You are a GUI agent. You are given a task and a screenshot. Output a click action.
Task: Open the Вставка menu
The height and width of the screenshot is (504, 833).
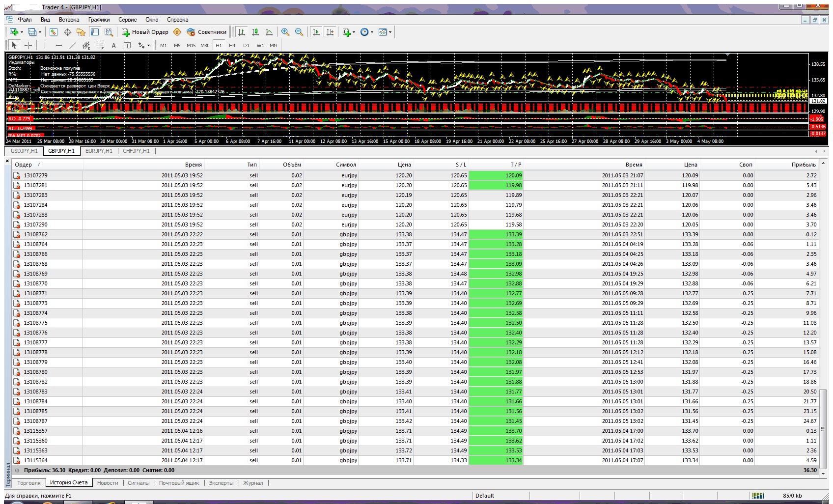tap(69, 20)
